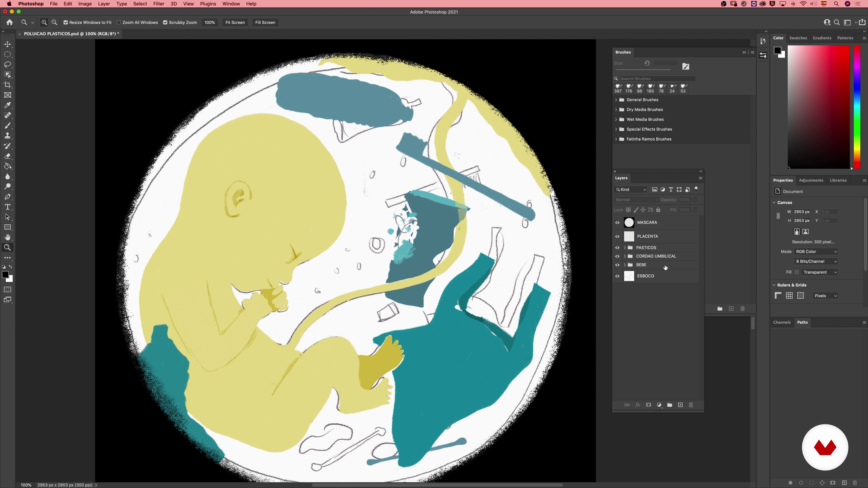Select the Eraser tool
This screenshot has width=868, height=488.
coord(7,156)
